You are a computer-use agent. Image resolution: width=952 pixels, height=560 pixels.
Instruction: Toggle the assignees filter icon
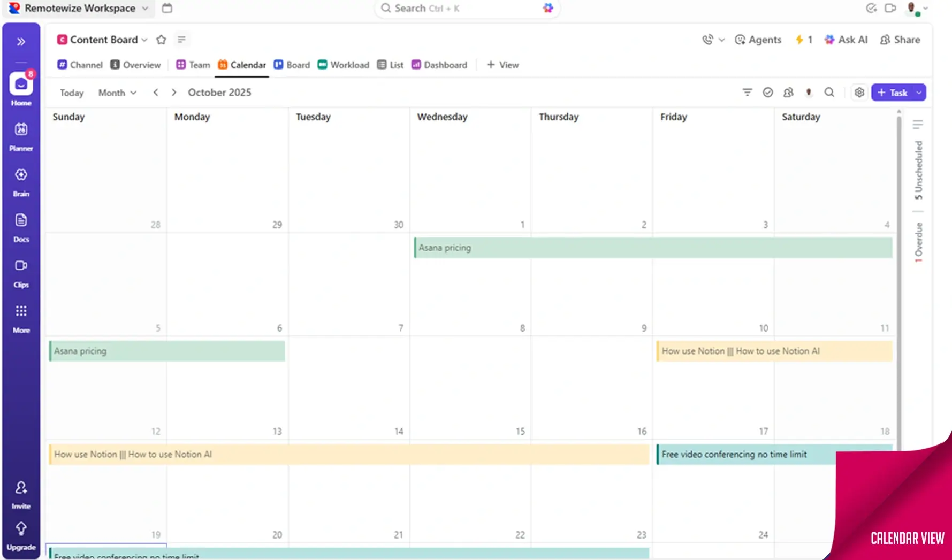click(x=788, y=93)
